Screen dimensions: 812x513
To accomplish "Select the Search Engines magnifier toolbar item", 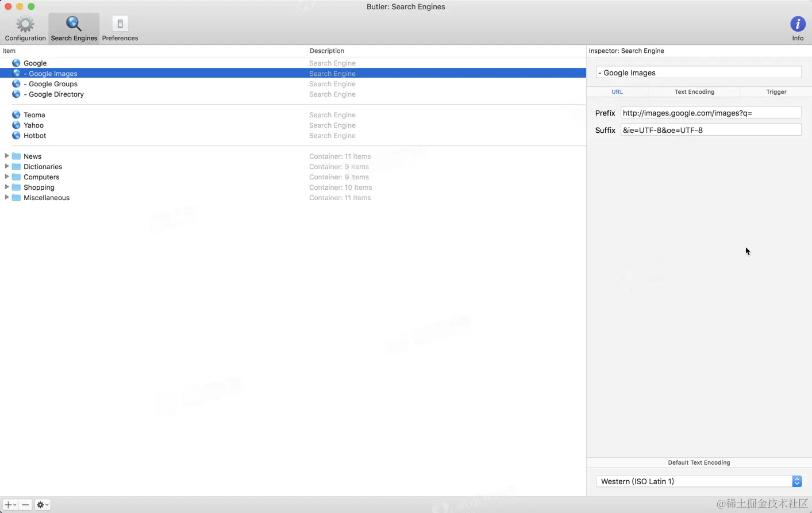I will point(74,28).
